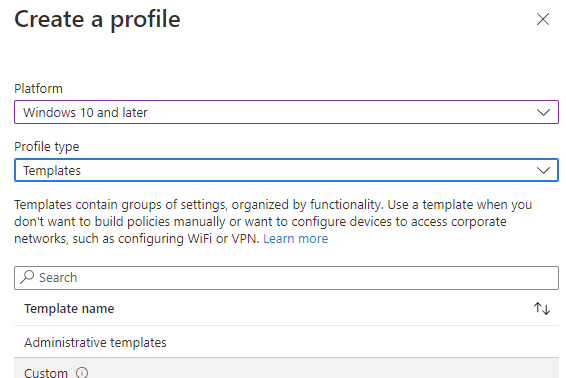This screenshot has width=566, height=378.
Task: Select the Custom template row
Action: pos(286,368)
